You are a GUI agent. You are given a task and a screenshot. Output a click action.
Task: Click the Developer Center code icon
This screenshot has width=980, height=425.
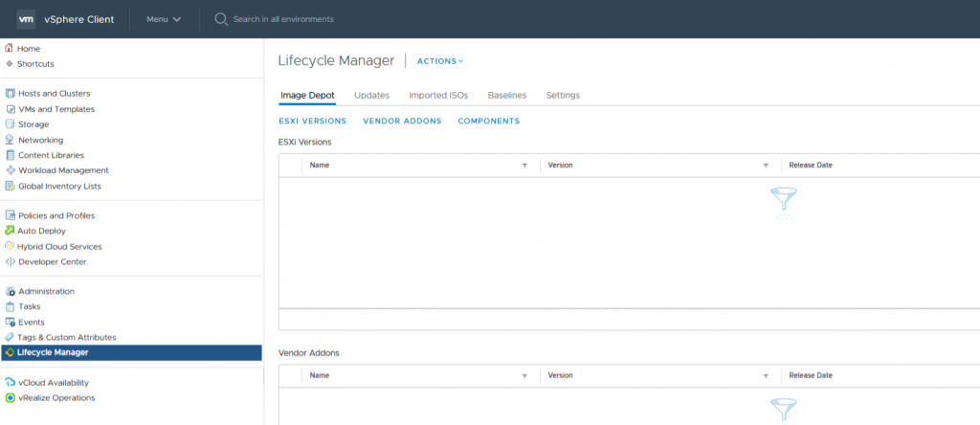10,262
